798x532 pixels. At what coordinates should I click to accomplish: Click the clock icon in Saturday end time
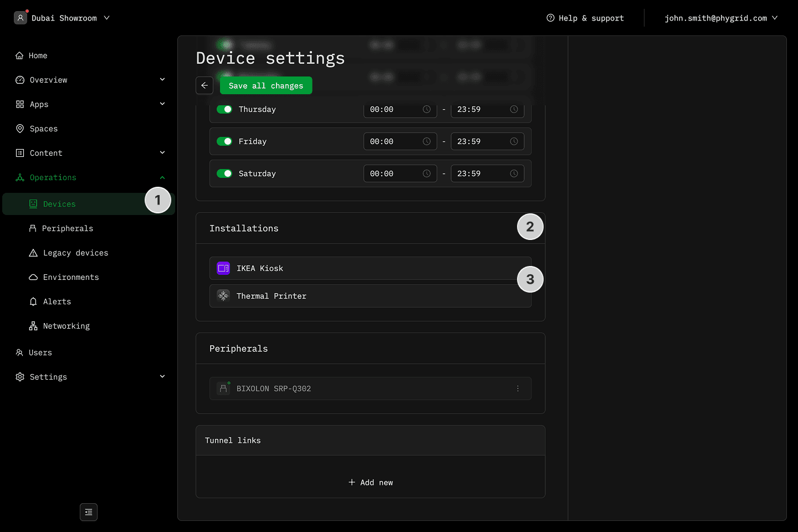point(514,173)
